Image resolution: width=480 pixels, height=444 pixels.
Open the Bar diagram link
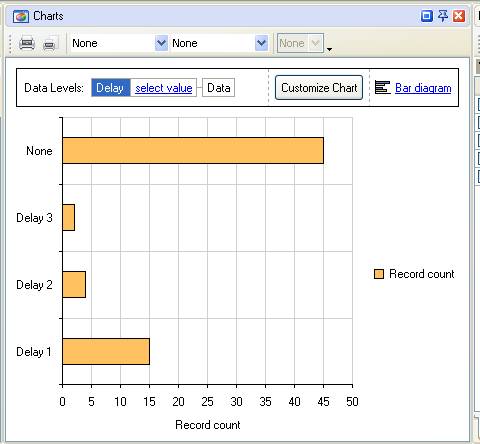coord(423,88)
